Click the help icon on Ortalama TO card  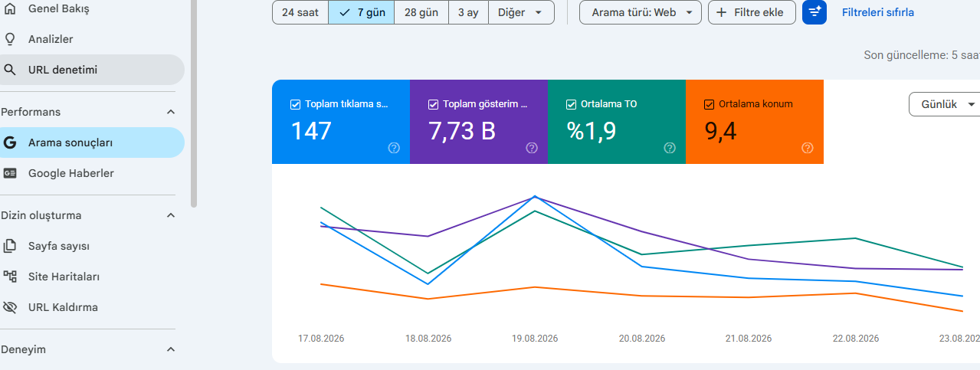click(x=670, y=148)
